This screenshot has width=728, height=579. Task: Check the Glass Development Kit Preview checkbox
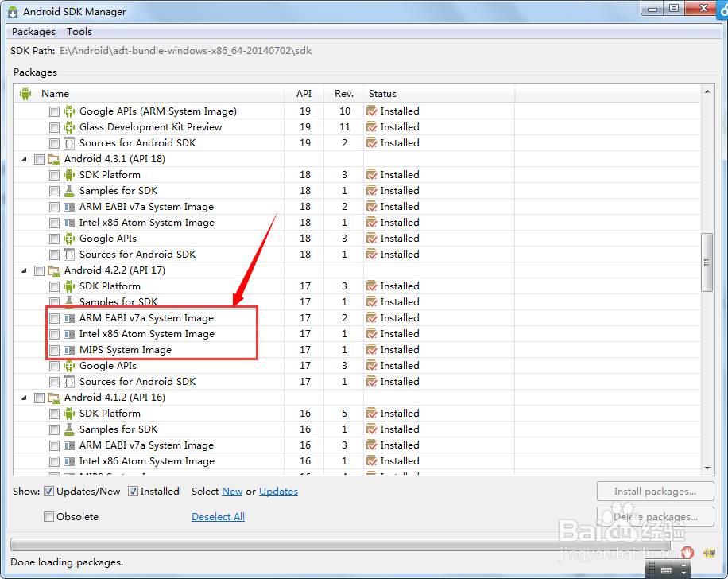[54, 127]
